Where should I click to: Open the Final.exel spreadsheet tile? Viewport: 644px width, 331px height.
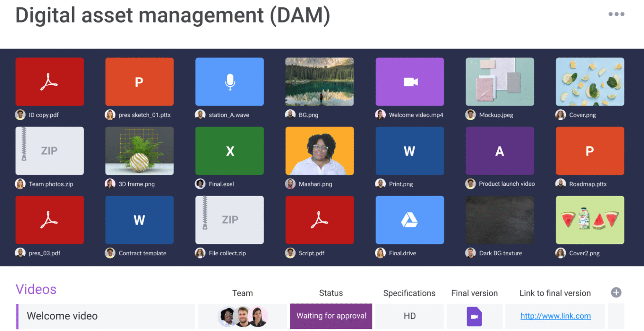[229, 151]
